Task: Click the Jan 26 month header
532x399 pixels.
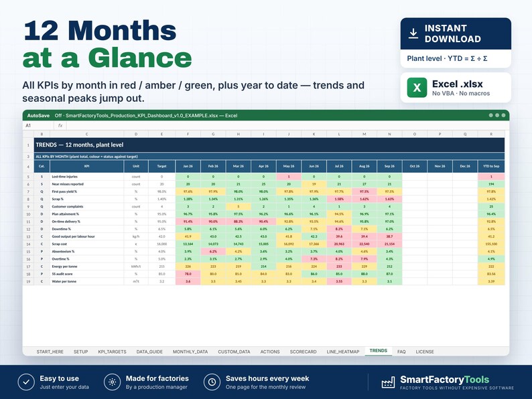Action: 188,166
